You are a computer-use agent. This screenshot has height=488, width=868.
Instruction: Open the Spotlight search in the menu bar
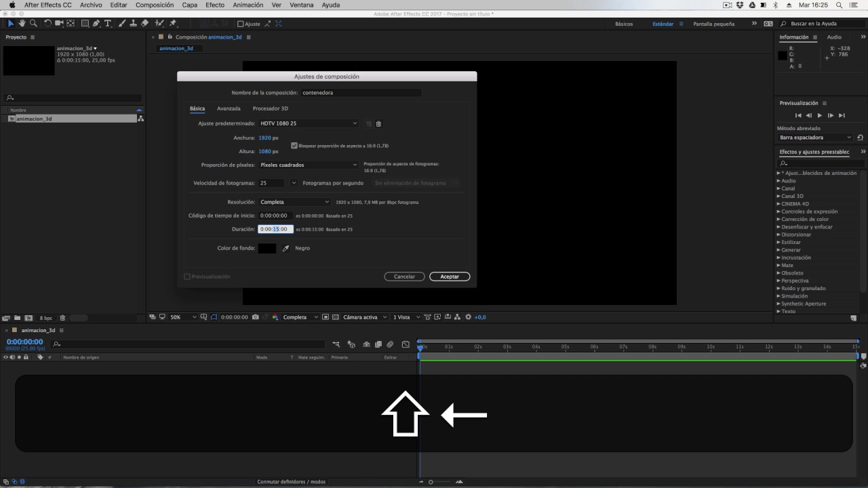[841, 5]
